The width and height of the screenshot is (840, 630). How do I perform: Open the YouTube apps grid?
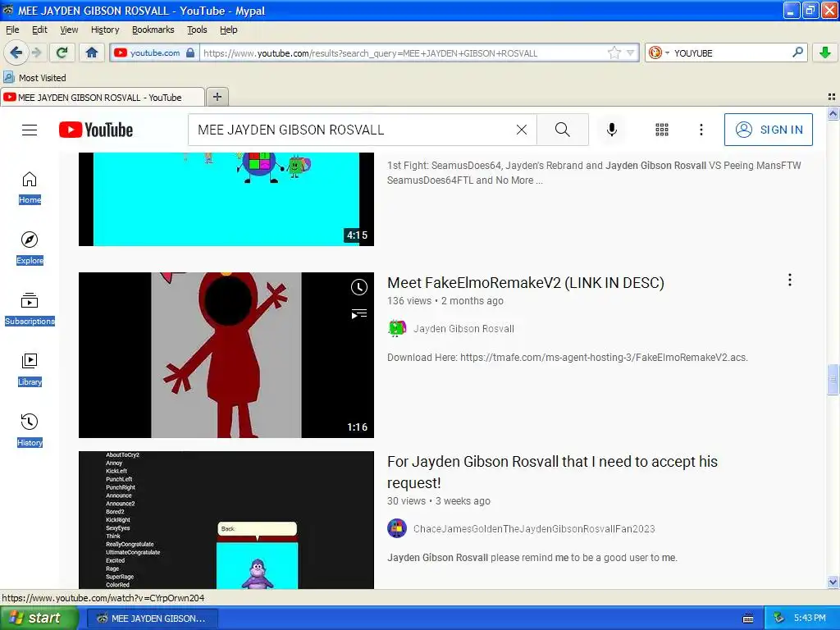coord(662,130)
